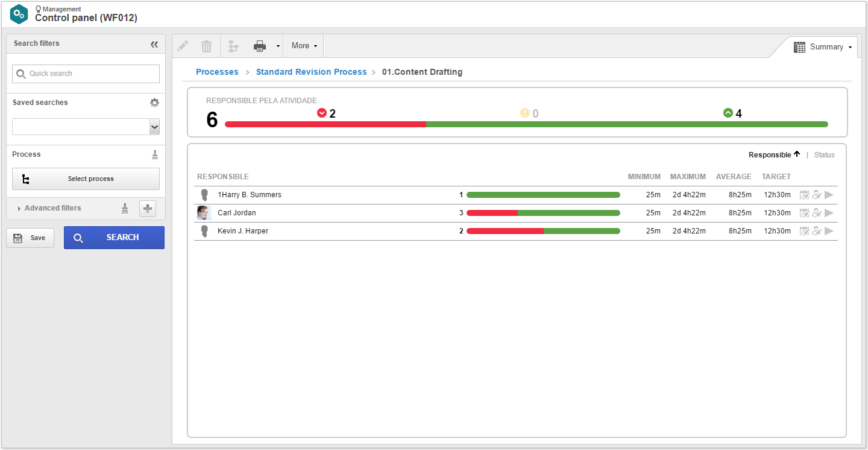Click the blue SEARCH button
Image resolution: width=868 pixels, height=450 pixels.
tap(114, 238)
